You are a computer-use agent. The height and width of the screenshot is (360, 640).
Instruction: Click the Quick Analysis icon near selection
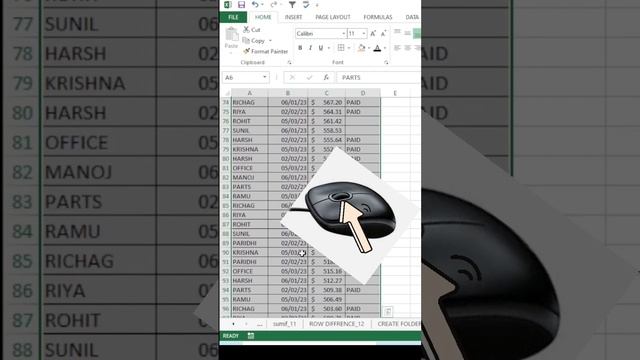tap(388, 312)
